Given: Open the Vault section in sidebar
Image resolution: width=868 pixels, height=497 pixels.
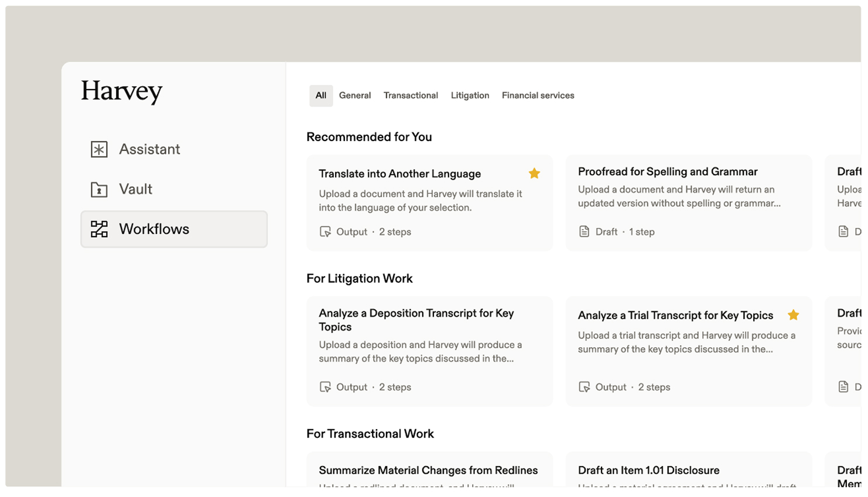Looking at the screenshot, I should [135, 189].
